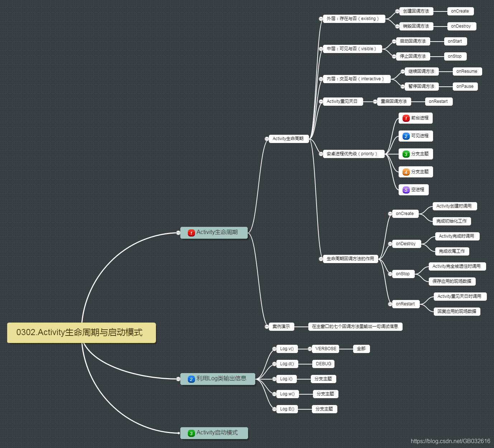Collapse onStop under 生命周期回调方法的作用
Viewport: 494px width, 448px height.
click(x=390, y=274)
